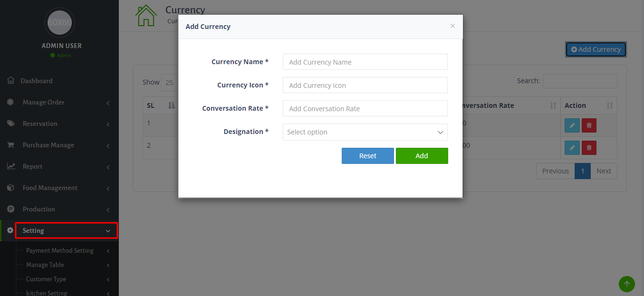The image size is (644, 296).
Task: Click the Currency Name input field
Action: 365,62
